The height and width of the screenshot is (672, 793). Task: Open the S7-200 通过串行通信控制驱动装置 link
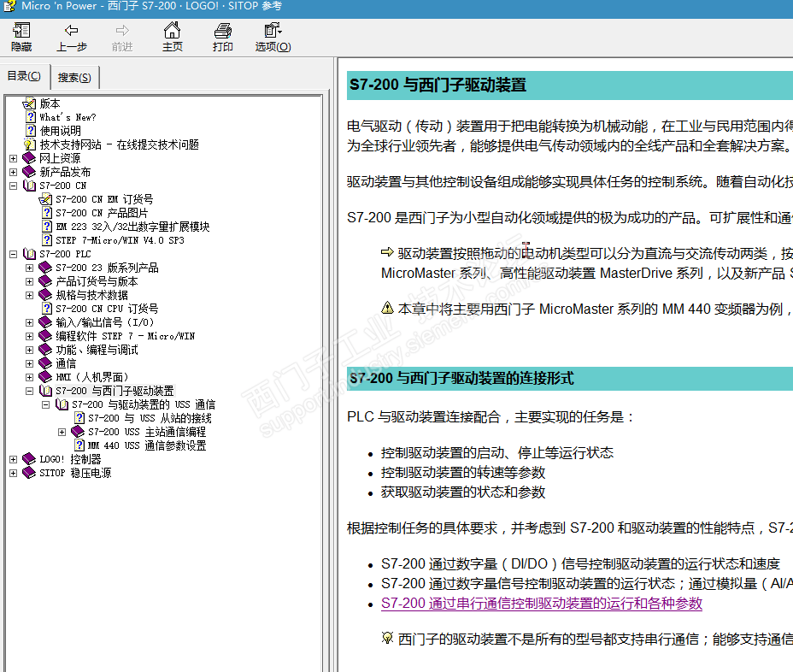(x=542, y=604)
